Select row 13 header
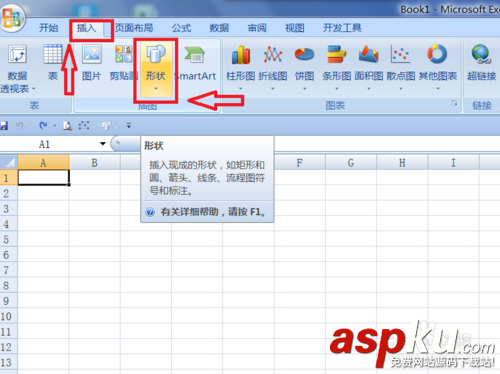 [x=9, y=362]
